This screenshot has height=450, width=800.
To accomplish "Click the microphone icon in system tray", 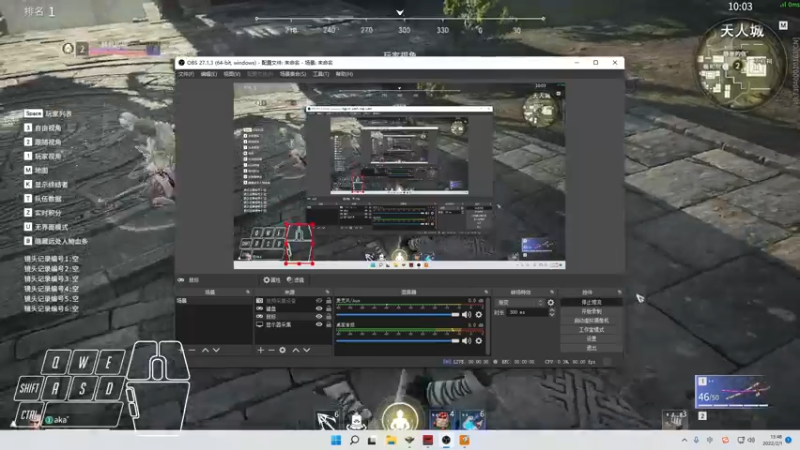I will point(696,440).
